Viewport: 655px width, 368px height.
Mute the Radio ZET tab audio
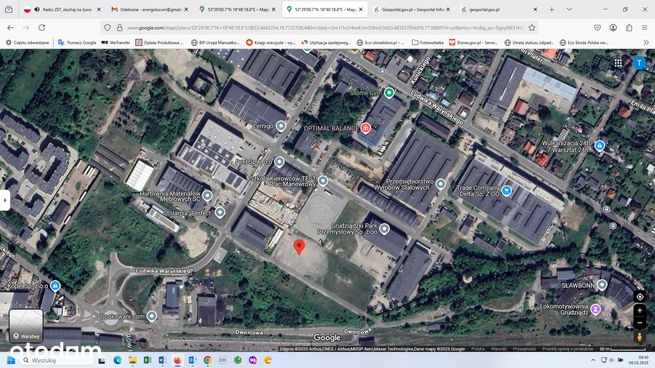37,9
